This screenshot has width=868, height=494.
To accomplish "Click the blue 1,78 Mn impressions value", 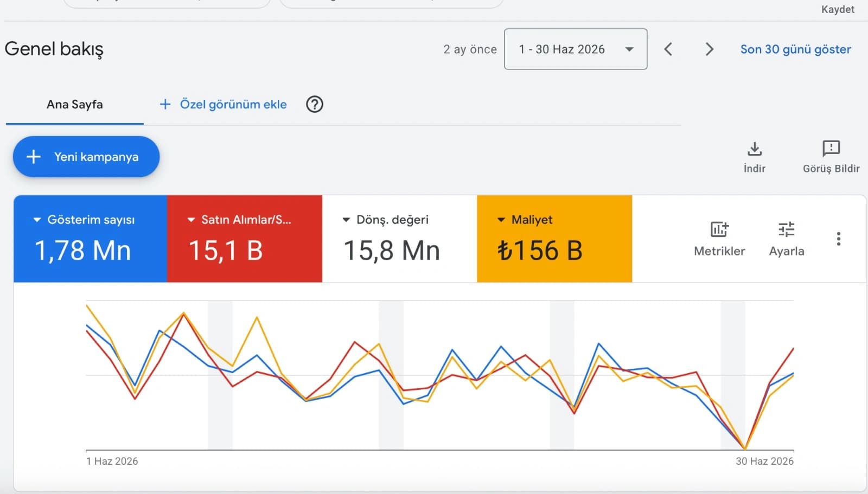I will [82, 251].
